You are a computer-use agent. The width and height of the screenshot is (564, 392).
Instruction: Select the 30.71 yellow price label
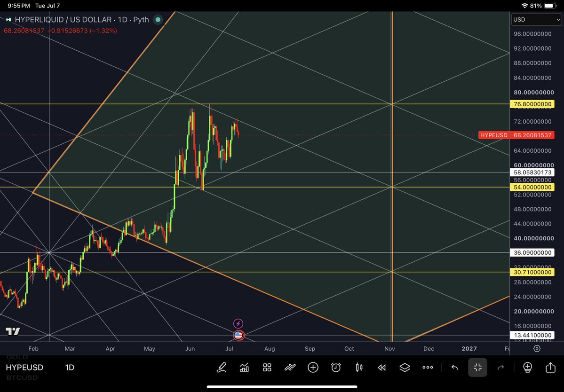(x=532, y=272)
